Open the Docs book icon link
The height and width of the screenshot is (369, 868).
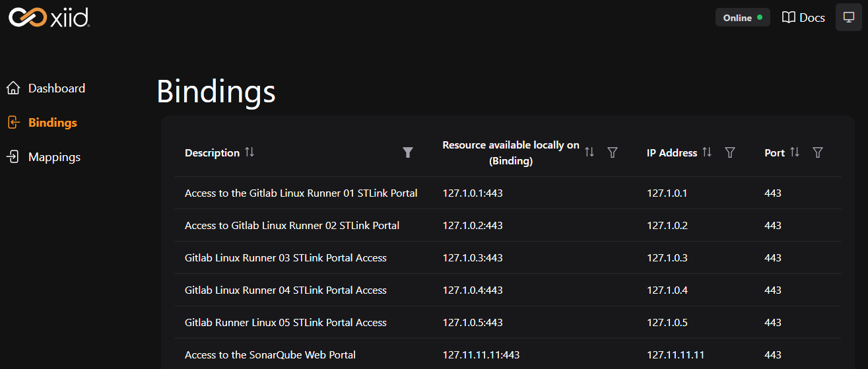click(803, 18)
